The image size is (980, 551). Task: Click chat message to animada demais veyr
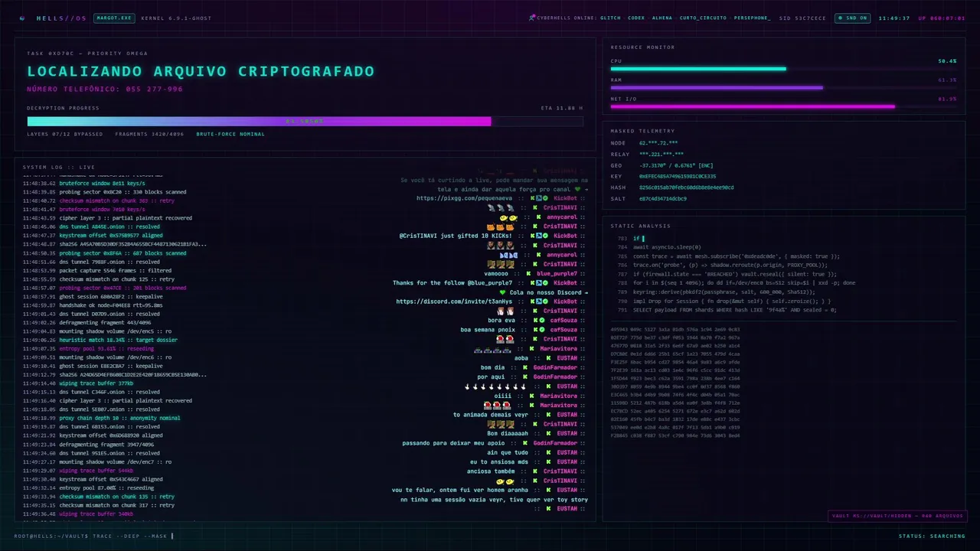pyautogui.click(x=491, y=415)
